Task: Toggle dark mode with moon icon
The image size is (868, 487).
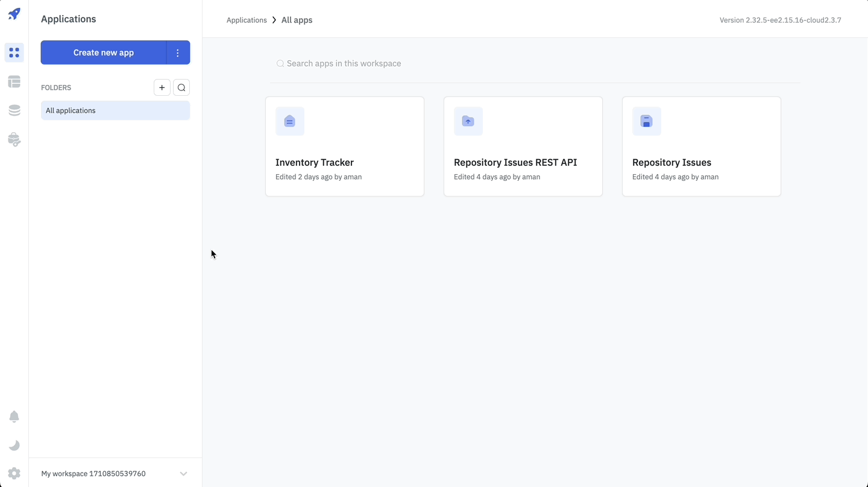Action: click(14, 445)
